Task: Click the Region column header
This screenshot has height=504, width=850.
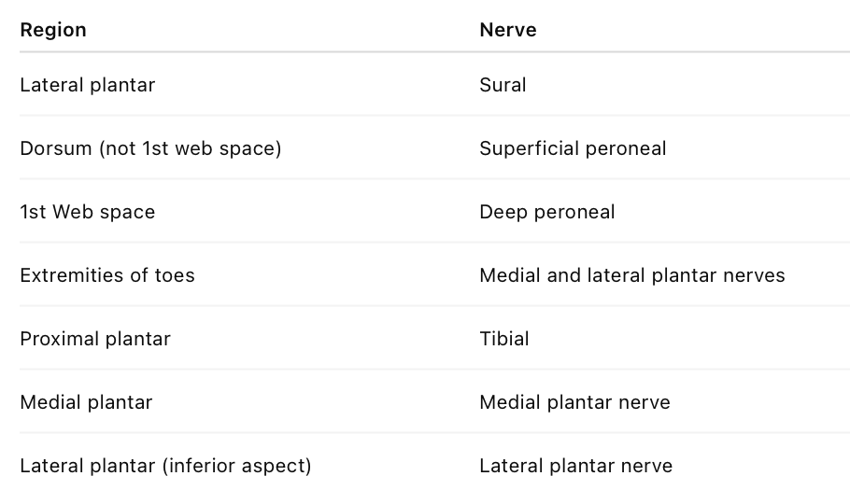Action: [x=53, y=30]
